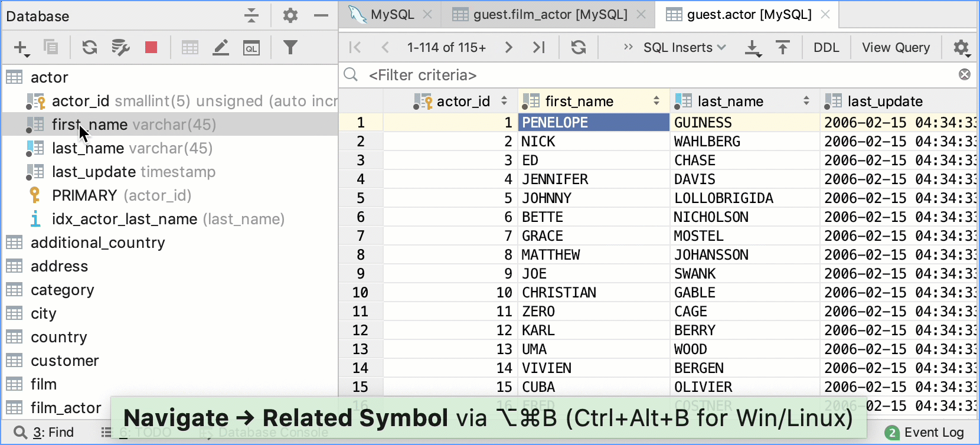
Task: Go to the last page of rows
Action: click(539, 47)
